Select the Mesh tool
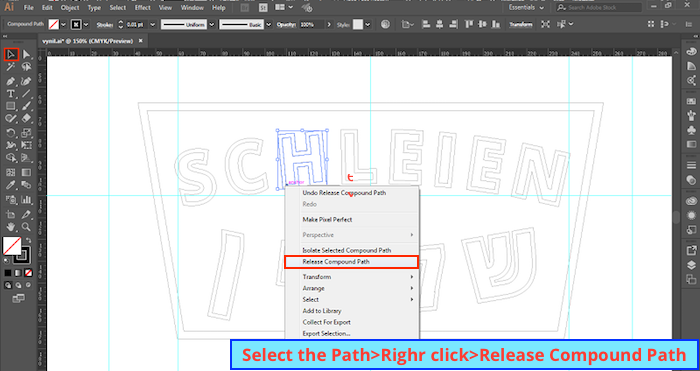This screenshot has width=700, height=371. coord(11,172)
